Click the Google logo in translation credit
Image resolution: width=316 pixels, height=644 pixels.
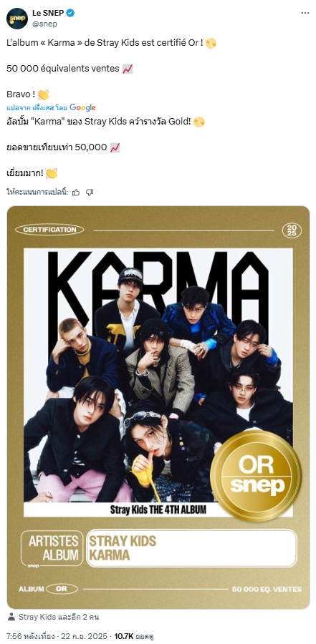coord(82,107)
